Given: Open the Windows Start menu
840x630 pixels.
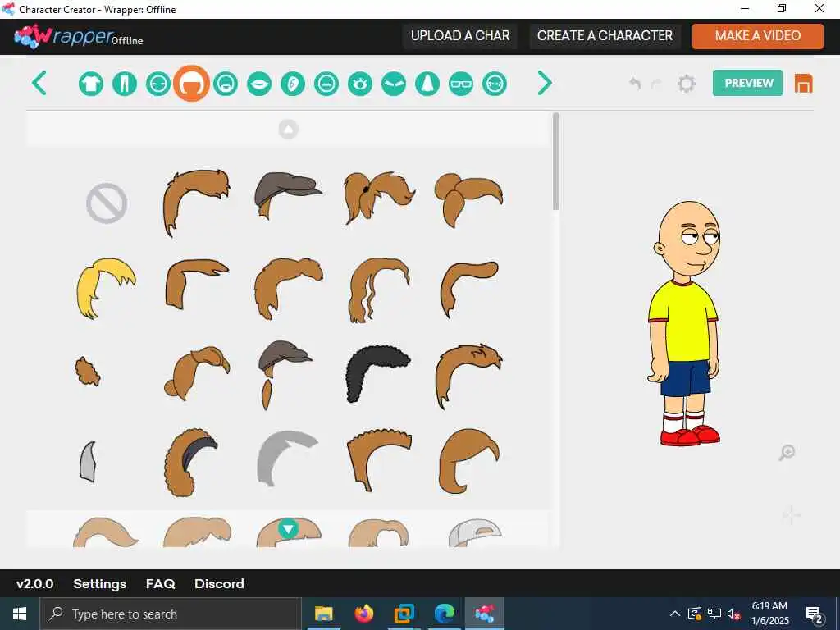Looking at the screenshot, I should point(20,614).
